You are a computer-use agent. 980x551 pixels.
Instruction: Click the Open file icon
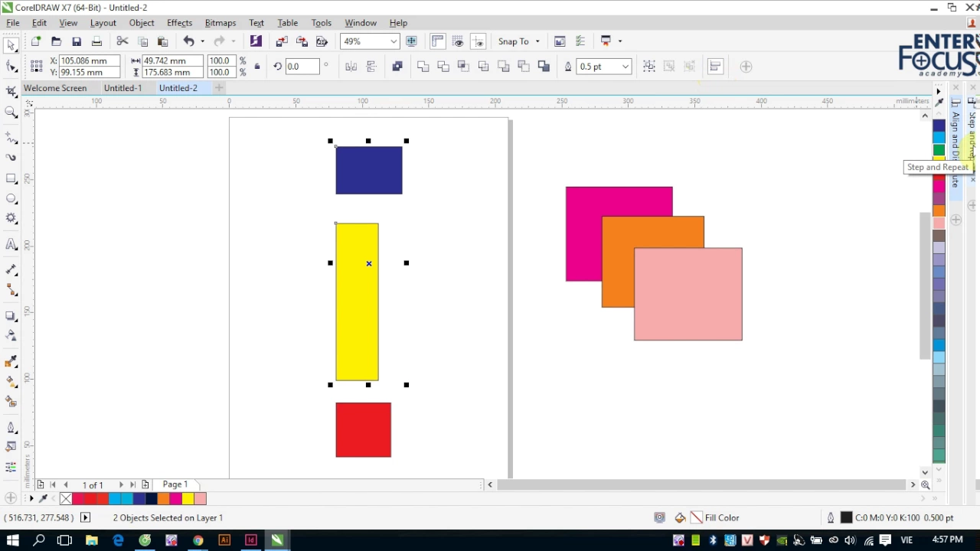pos(56,41)
